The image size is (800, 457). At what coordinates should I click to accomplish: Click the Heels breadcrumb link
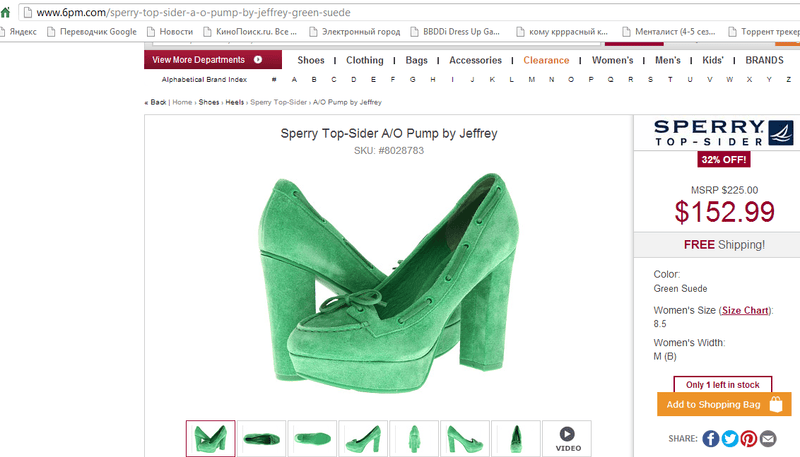(234, 102)
